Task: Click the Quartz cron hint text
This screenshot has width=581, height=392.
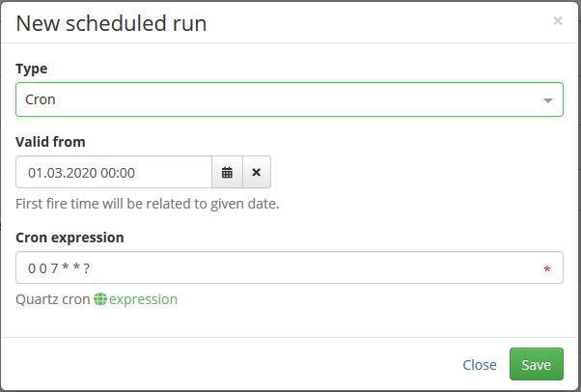Action: coord(53,299)
